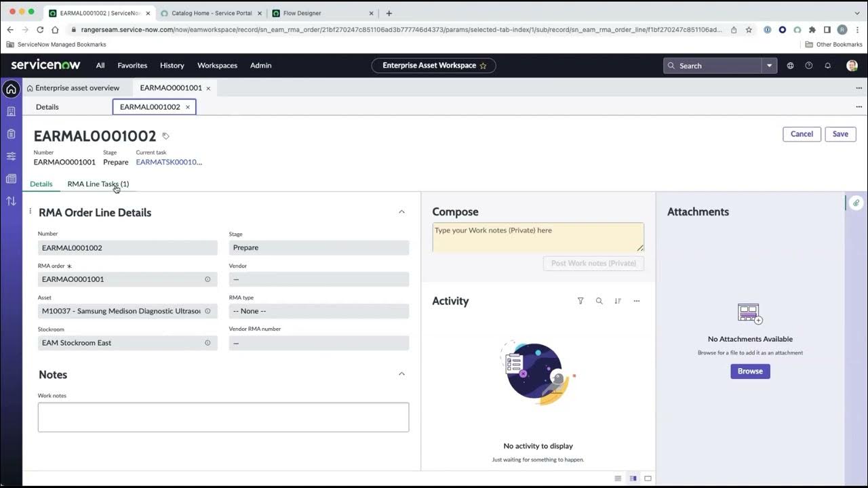The height and width of the screenshot is (488, 868).
Task: Switch to Enterprise asset overview tab
Action: click(73, 88)
